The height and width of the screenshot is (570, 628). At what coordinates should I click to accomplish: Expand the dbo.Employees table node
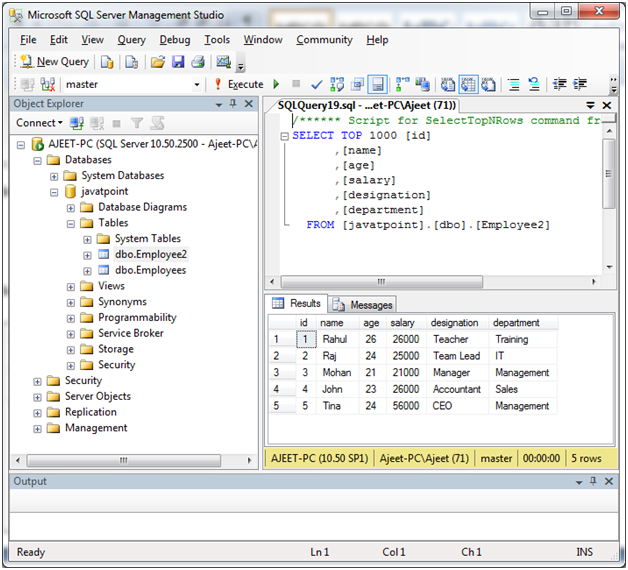pyautogui.click(x=87, y=270)
